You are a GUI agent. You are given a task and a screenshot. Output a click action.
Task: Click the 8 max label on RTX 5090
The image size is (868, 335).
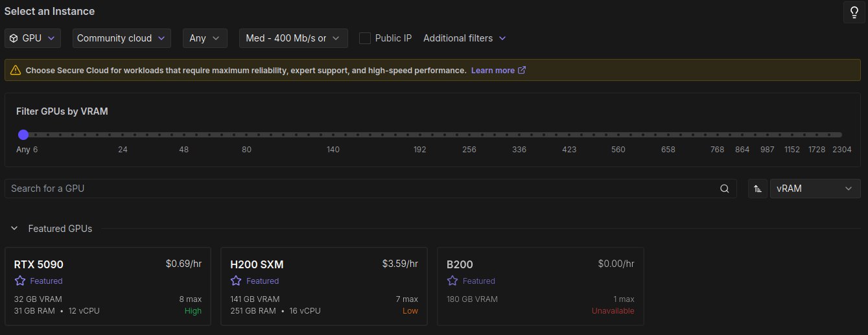[x=191, y=299]
